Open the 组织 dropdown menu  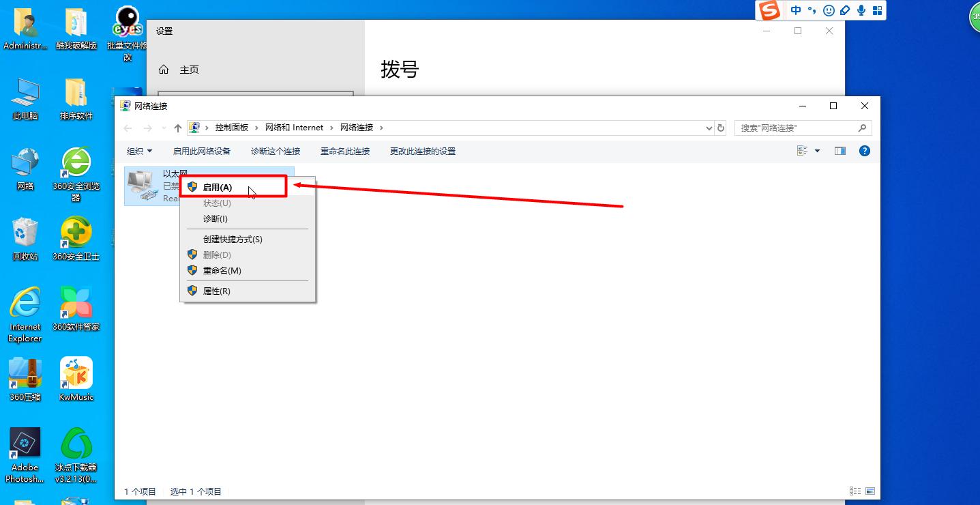139,150
